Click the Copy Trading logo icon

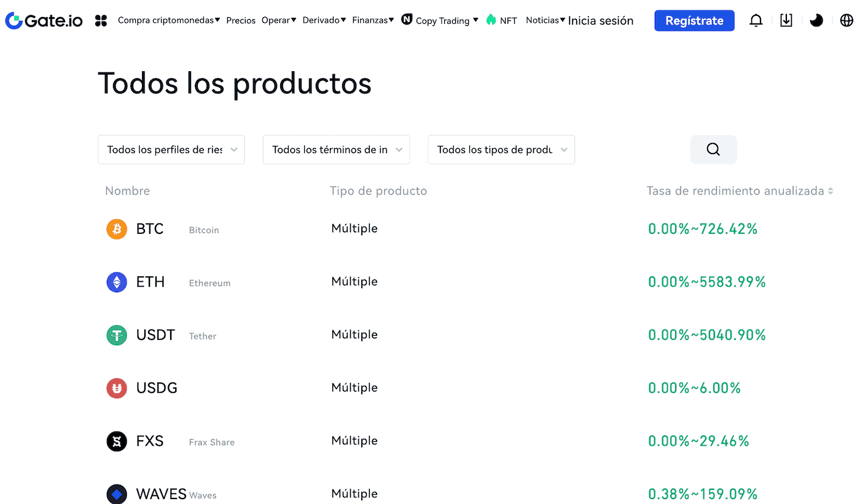pyautogui.click(x=407, y=19)
